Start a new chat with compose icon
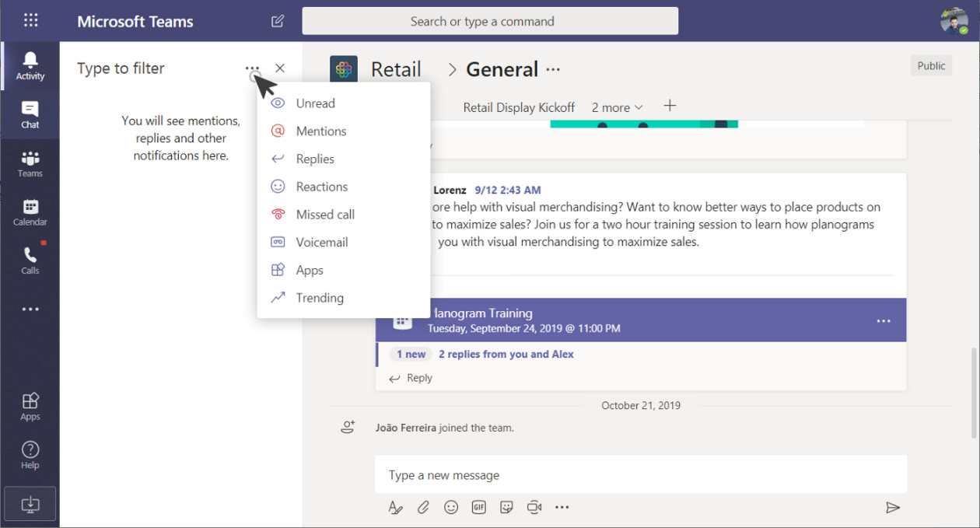Screen dimensions: 980x528 pos(278,21)
